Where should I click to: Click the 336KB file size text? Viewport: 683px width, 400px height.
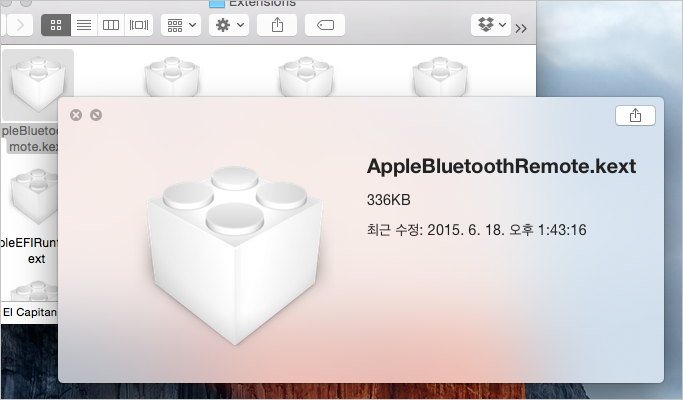389,200
